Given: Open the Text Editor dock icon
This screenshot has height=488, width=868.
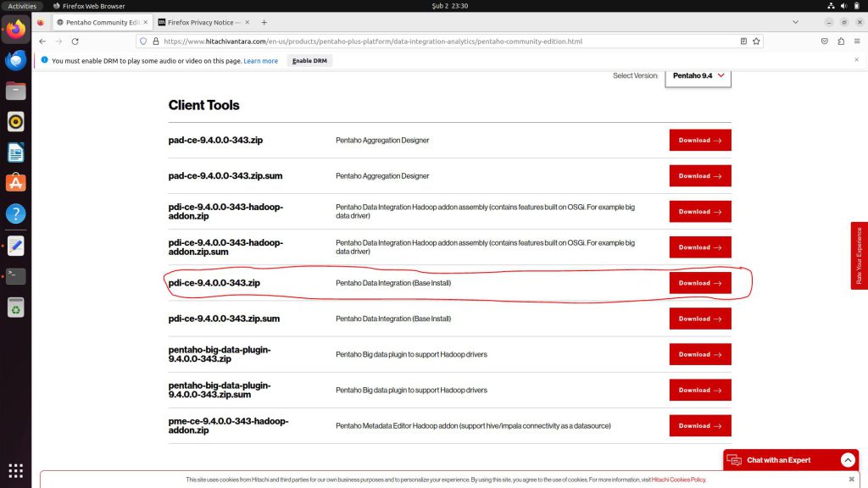Looking at the screenshot, I should coord(15,246).
